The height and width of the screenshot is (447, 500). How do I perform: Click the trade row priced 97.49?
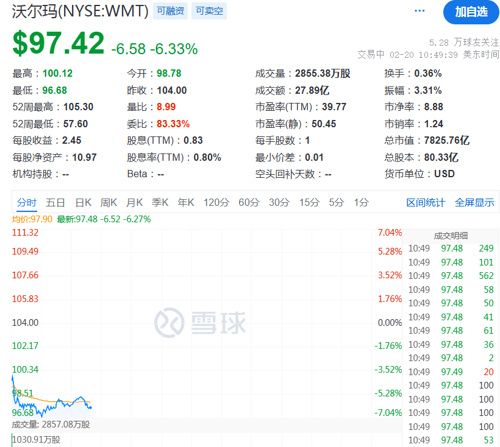451,372
